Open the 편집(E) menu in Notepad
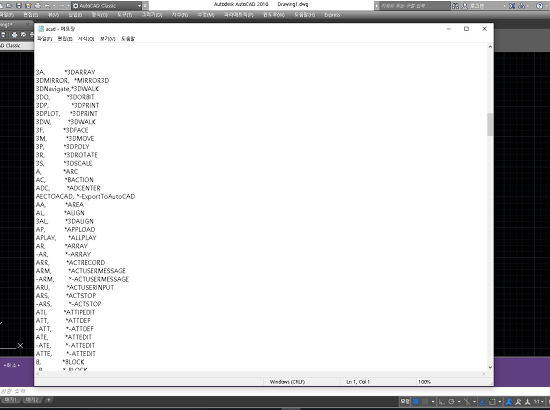 (65, 39)
